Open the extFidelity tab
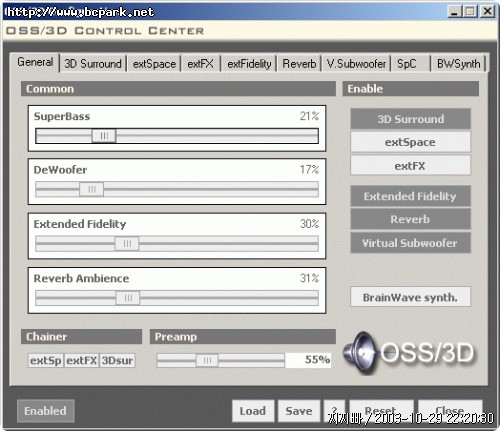The image size is (500, 431). 249,63
